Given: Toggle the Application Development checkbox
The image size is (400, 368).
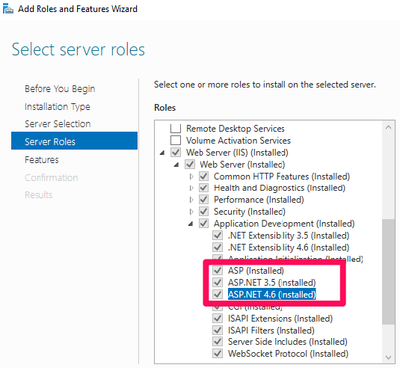Looking at the screenshot, I should tap(204, 223).
